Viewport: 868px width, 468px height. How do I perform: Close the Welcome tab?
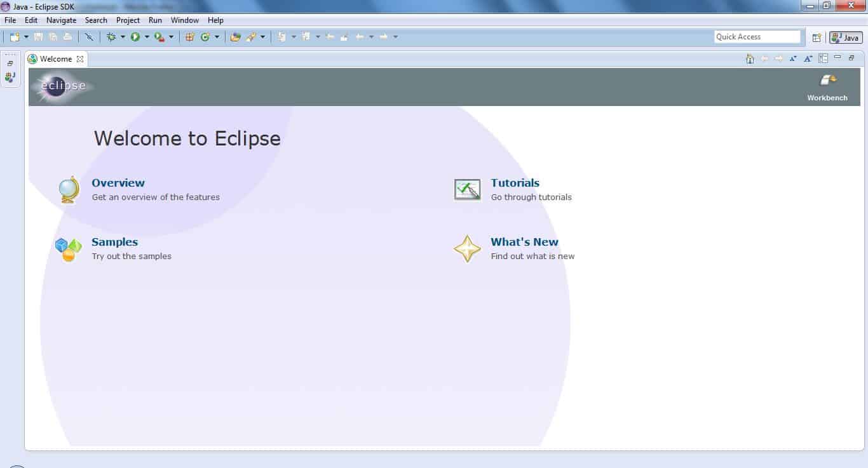[80, 59]
